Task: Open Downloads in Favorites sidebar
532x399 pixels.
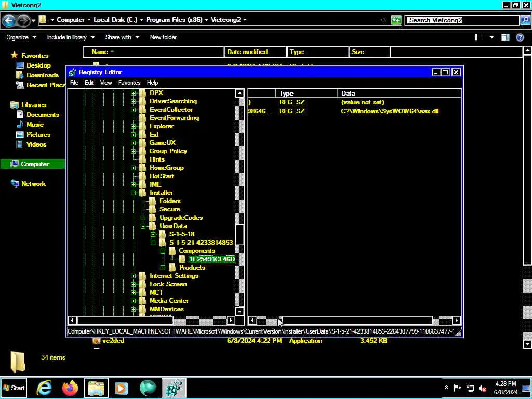Action: [x=43, y=75]
